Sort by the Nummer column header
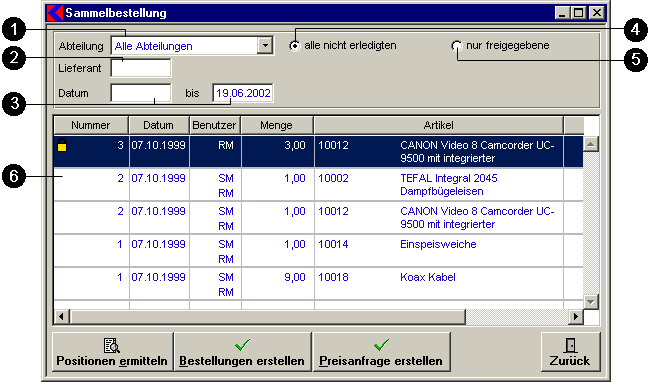Viewport: 652px width, 382px height. pos(91,125)
